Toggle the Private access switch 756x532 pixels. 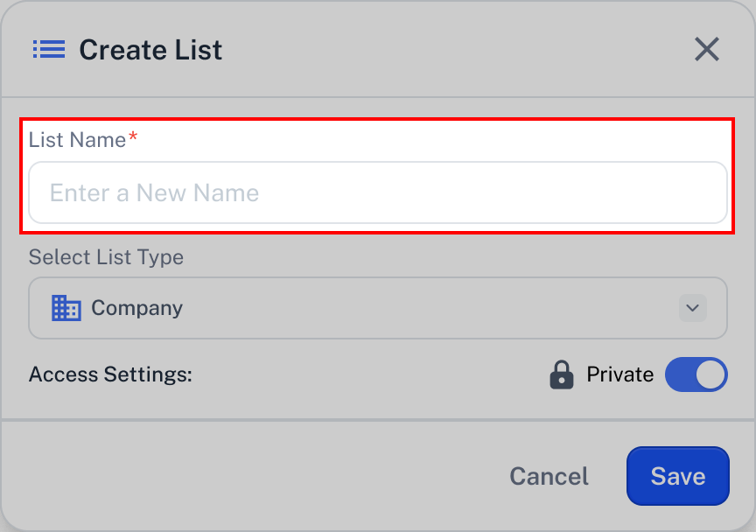click(x=696, y=374)
